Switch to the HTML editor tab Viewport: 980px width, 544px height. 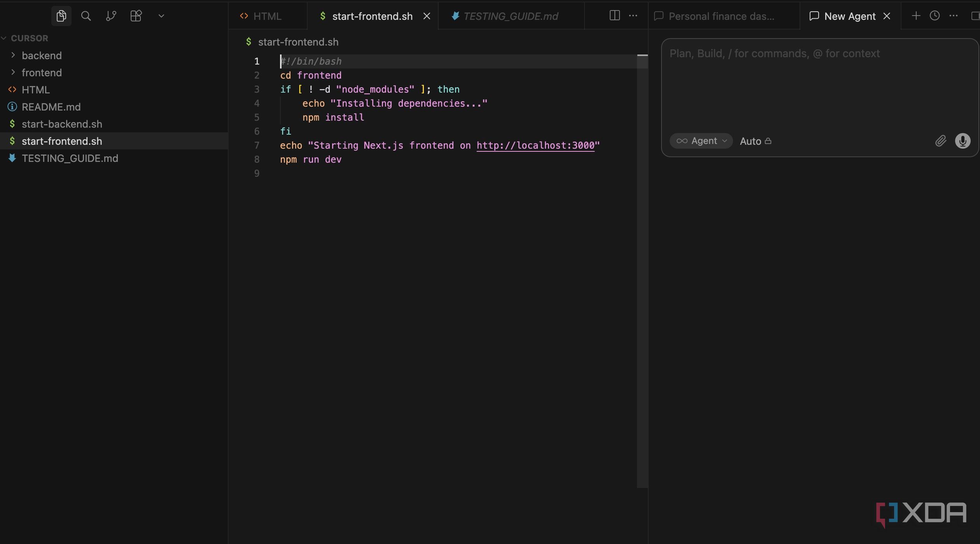pyautogui.click(x=268, y=16)
